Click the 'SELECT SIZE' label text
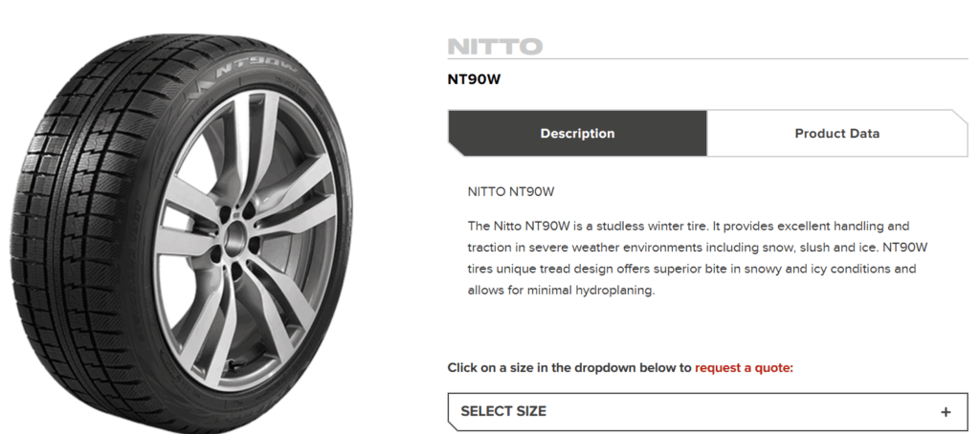This screenshot has height=434, width=980. click(x=503, y=412)
